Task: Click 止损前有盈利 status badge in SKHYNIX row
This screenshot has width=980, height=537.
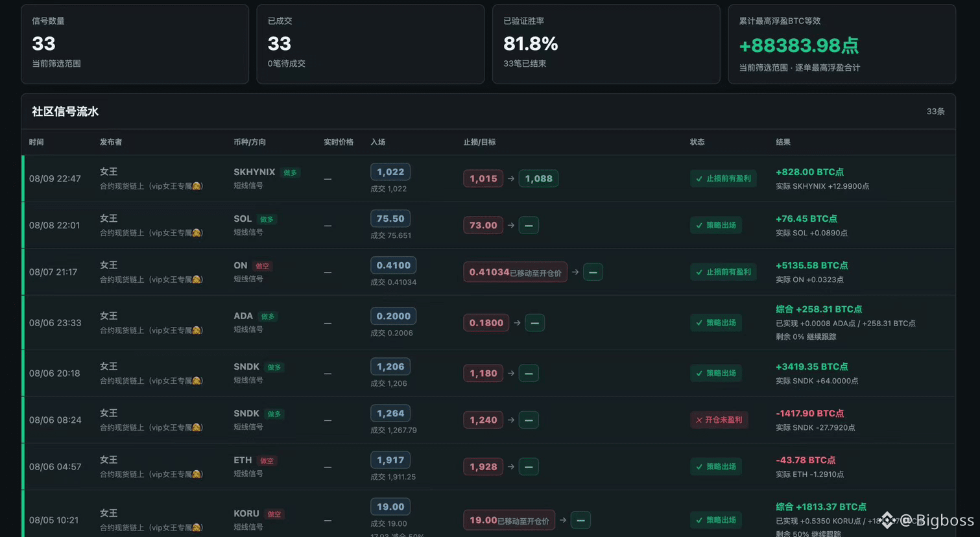Action: [x=723, y=178]
